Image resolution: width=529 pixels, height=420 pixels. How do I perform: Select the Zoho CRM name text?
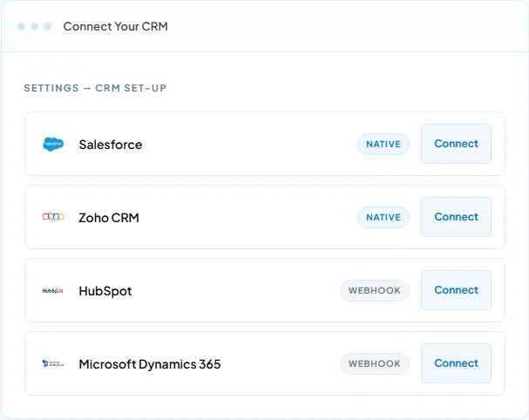click(x=109, y=218)
